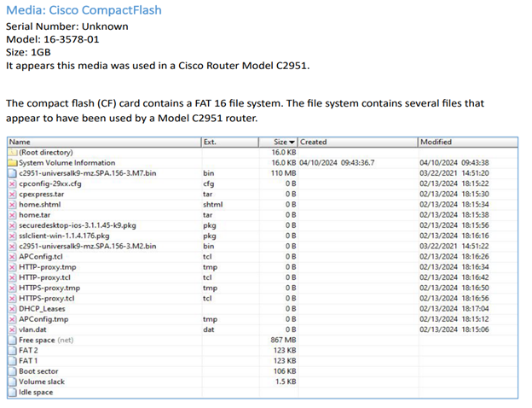Click the System Volume Information folder icon
The height and width of the screenshot is (408, 532).
pyautogui.click(x=13, y=162)
